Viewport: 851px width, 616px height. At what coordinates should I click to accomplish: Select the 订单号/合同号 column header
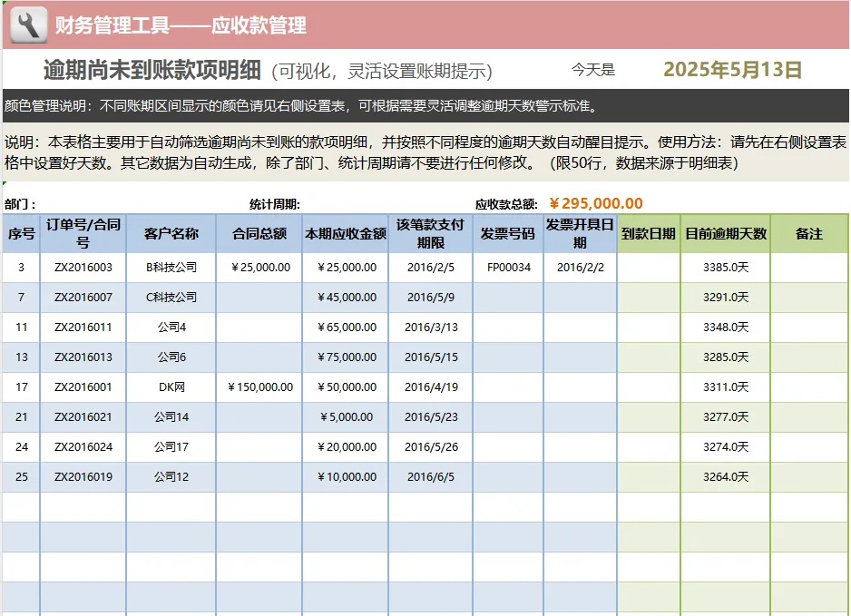(x=83, y=234)
